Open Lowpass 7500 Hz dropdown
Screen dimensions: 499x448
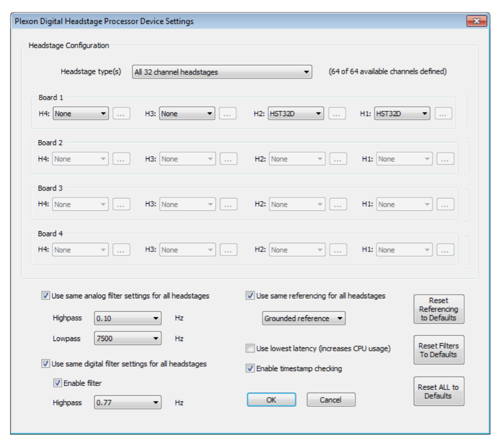pyautogui.click(x=128, y=338)
